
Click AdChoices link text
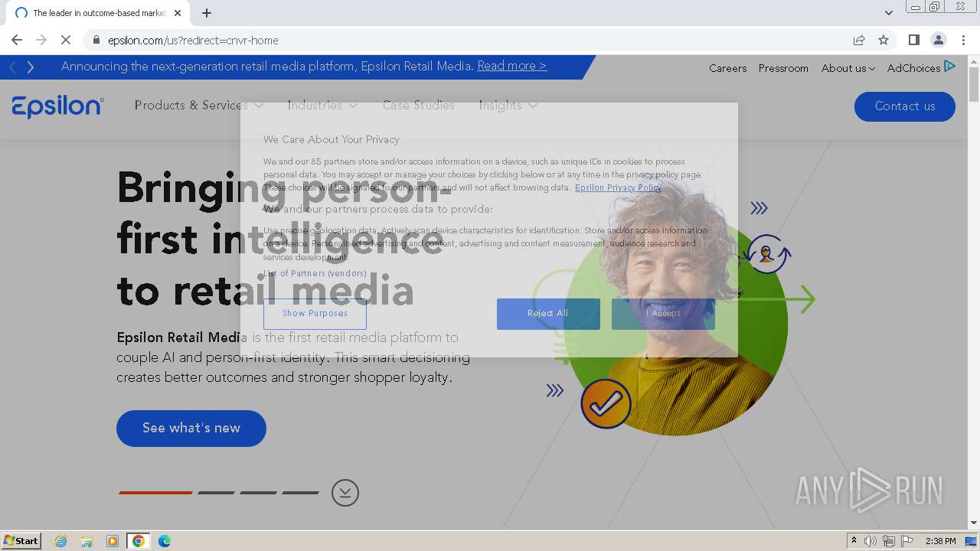[x=913, y=68]
